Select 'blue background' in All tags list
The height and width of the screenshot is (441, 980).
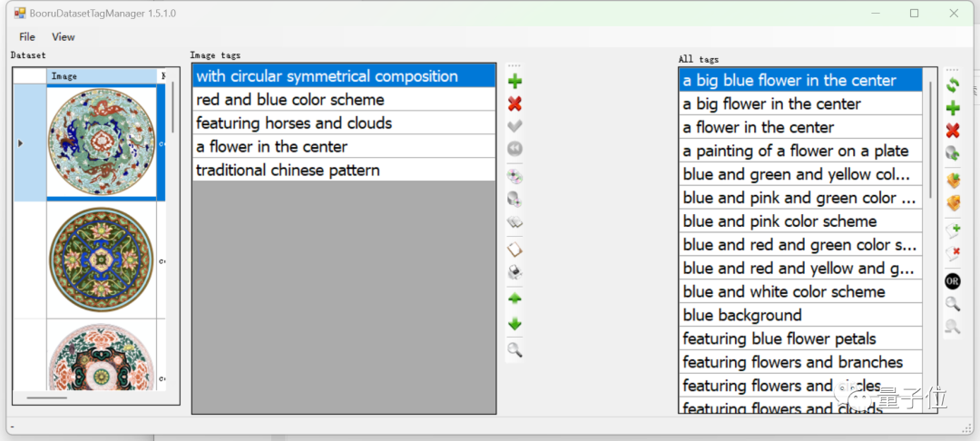(x=742, y=316)
